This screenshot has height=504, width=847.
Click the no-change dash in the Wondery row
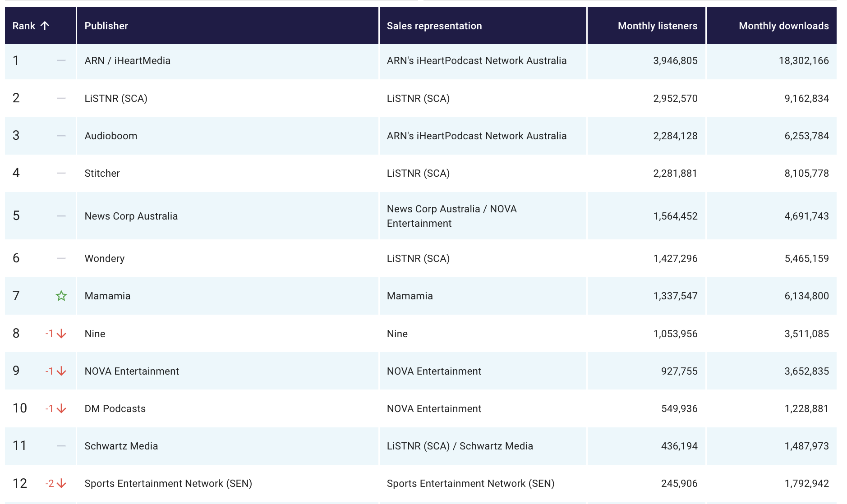(x=61, y=258)
